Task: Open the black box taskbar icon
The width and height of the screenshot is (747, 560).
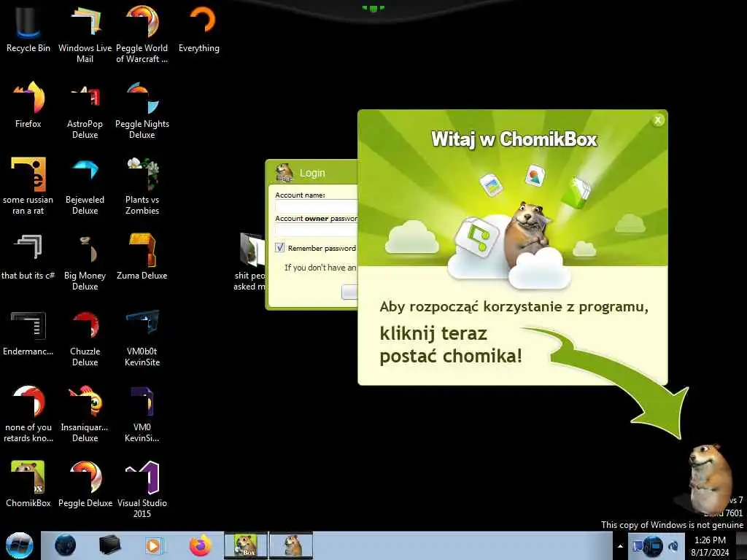Action: pos(109,545)
